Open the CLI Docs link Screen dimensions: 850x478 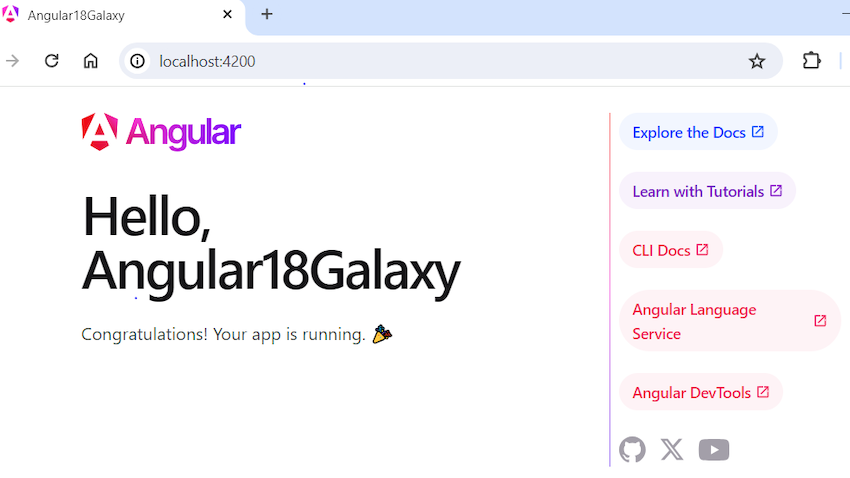click(671, 250)
